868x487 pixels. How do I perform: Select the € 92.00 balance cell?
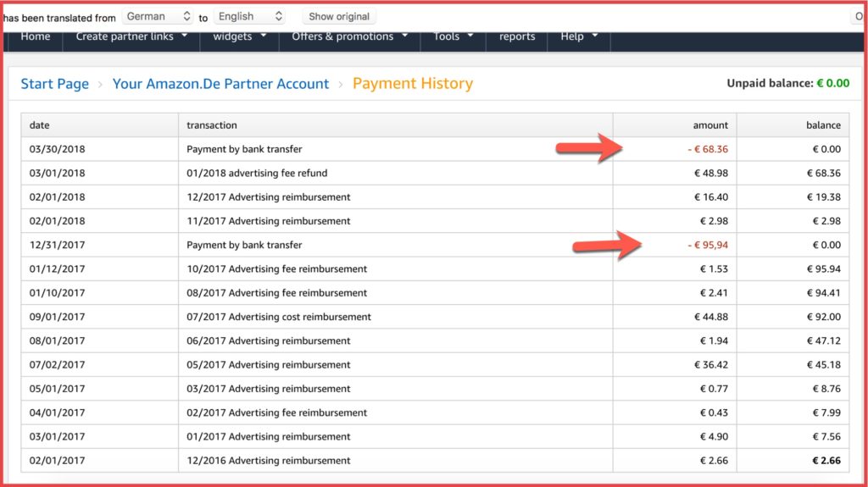(x=793, y=317)
